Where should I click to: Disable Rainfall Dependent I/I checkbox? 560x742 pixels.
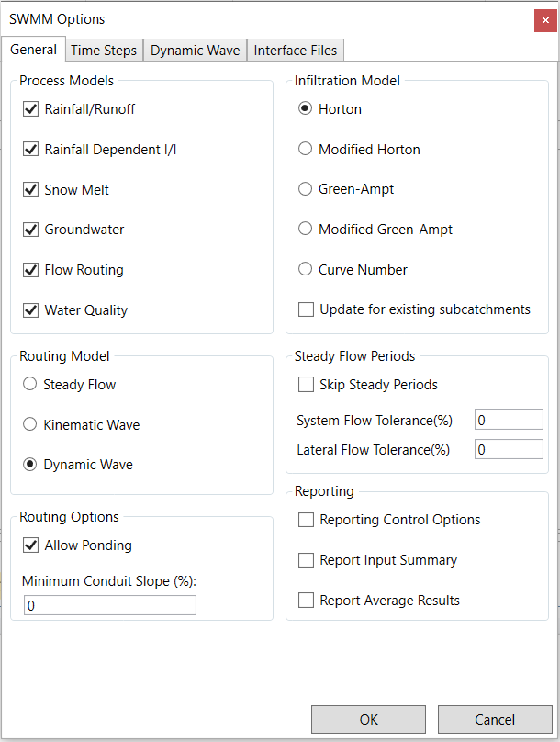point(31,150)
